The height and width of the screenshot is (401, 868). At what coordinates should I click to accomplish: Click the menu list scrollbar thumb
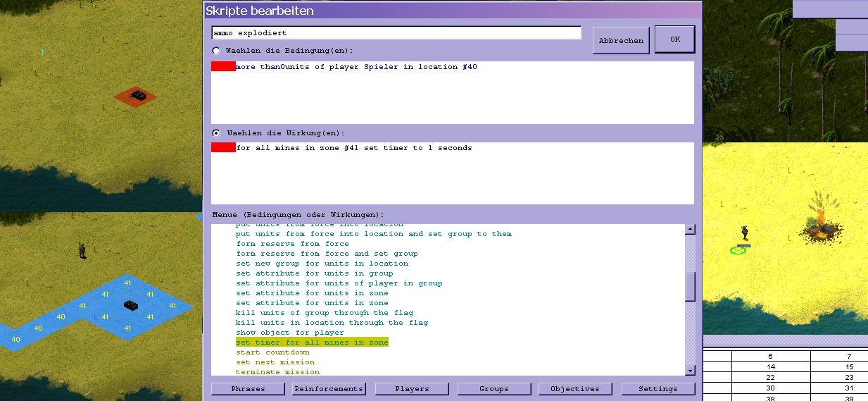click(x=690, y=286)
